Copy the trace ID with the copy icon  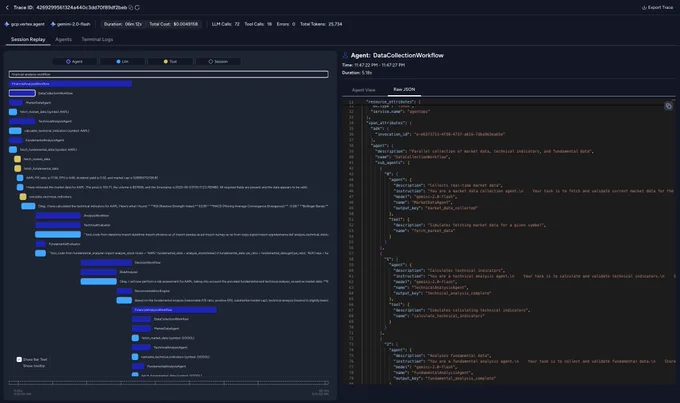pos(131,7)
